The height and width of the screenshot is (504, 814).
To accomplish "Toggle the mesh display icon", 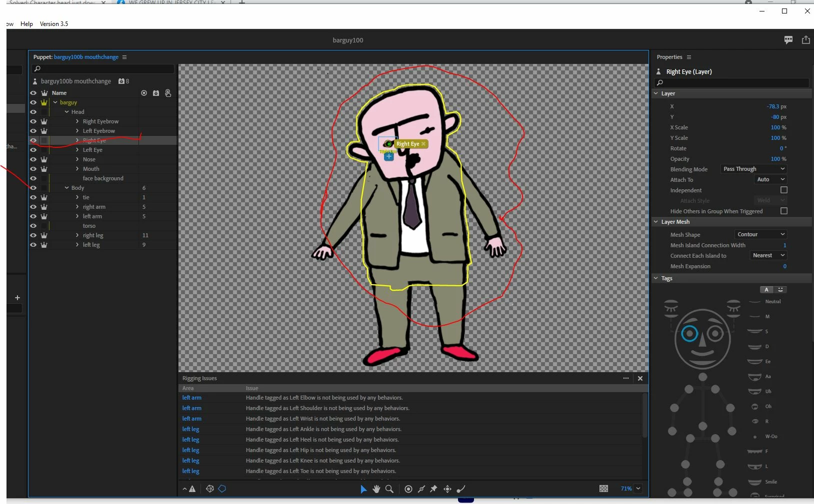I will 210,489.
